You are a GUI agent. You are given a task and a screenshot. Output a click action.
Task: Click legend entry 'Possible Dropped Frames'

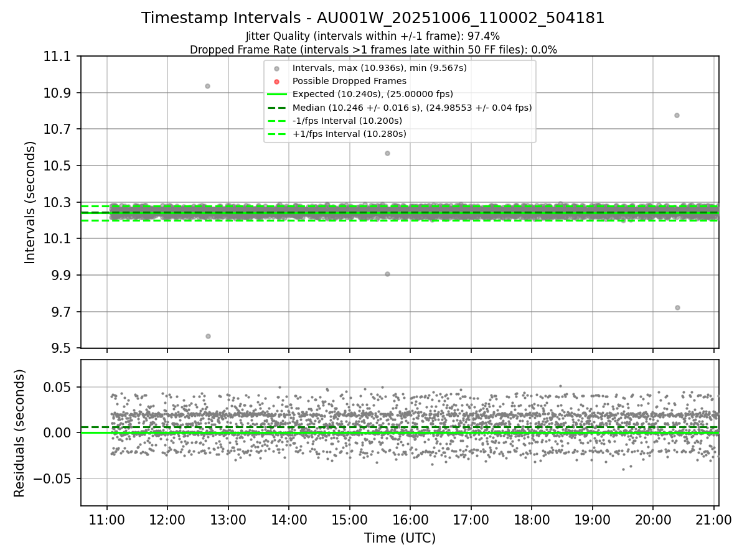point(349,81)
